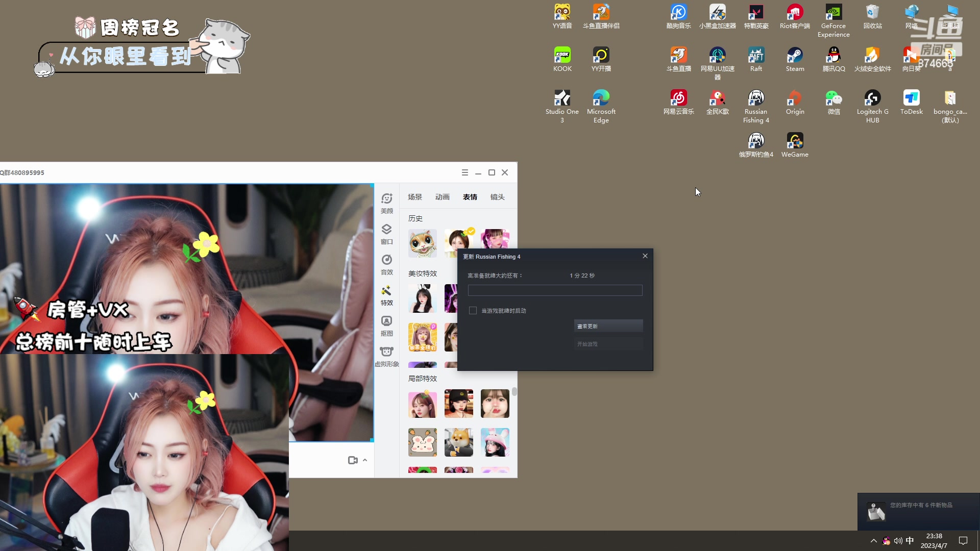Click the 查看更新 button
Screen dimensions: 980x551
click(x=608, y=326)
